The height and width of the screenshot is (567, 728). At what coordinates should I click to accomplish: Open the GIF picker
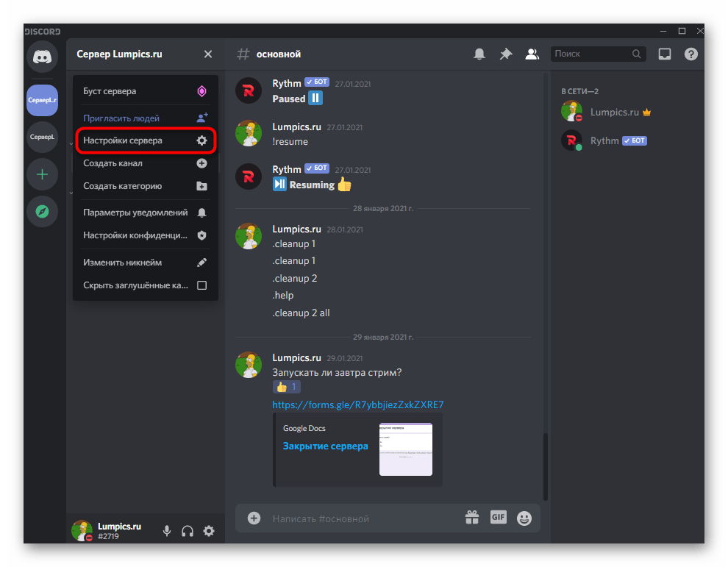[498, 517]
